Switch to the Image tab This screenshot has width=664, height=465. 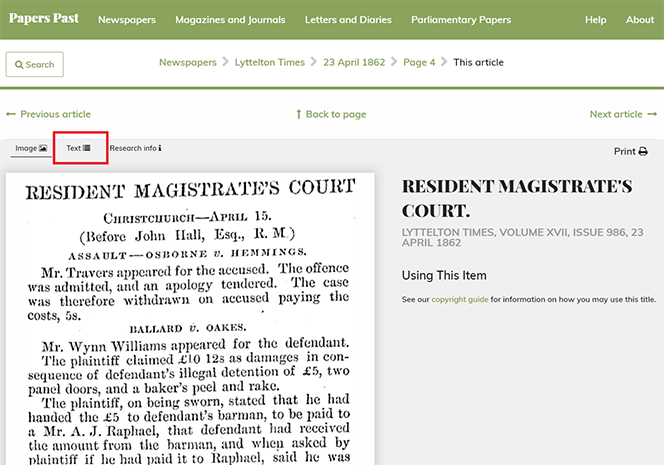coord(31,148)
